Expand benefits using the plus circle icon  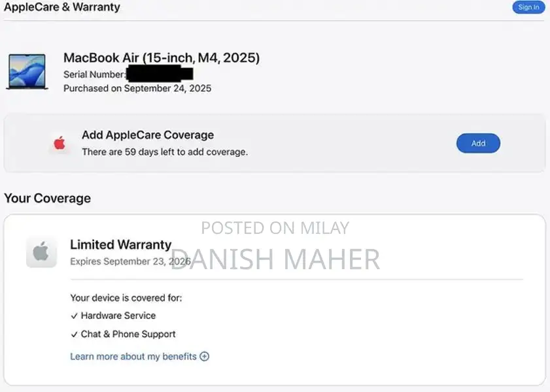(x=205, y=357)
